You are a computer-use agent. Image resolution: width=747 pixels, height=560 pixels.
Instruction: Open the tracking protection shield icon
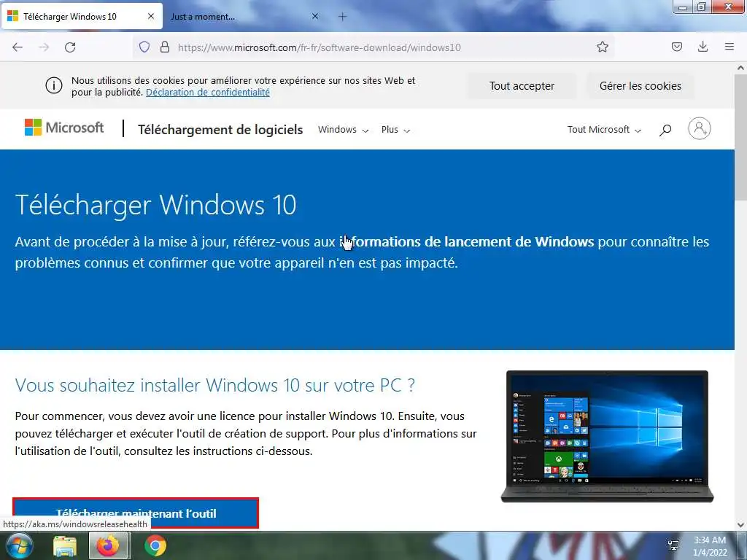144,47
